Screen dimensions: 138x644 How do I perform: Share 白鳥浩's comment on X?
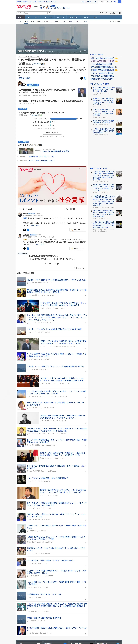tap(25, 230)
